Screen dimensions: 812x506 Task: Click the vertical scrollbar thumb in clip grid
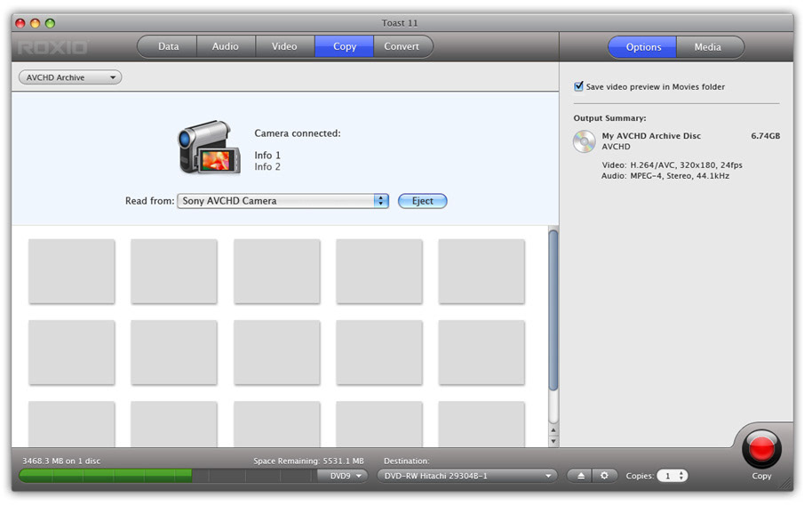(553, 310)
